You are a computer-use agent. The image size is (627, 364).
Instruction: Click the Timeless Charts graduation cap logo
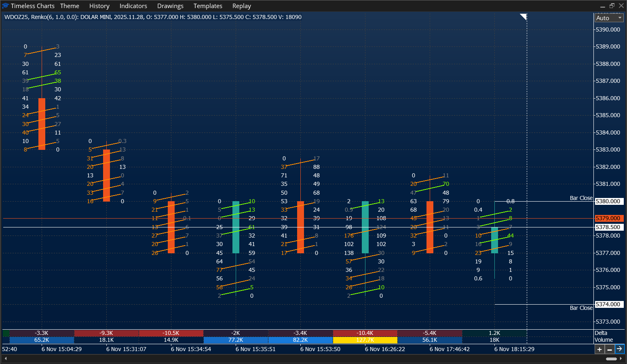(5, 6)
